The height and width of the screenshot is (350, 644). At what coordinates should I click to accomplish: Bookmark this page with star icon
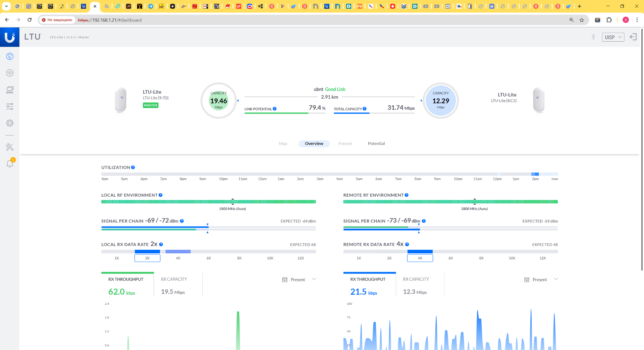coord(582,20)
